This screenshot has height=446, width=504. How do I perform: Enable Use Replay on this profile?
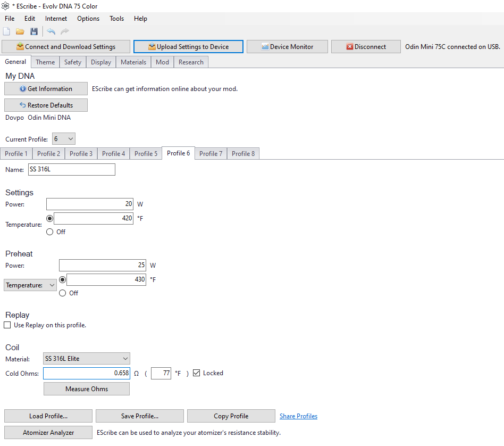7,325
